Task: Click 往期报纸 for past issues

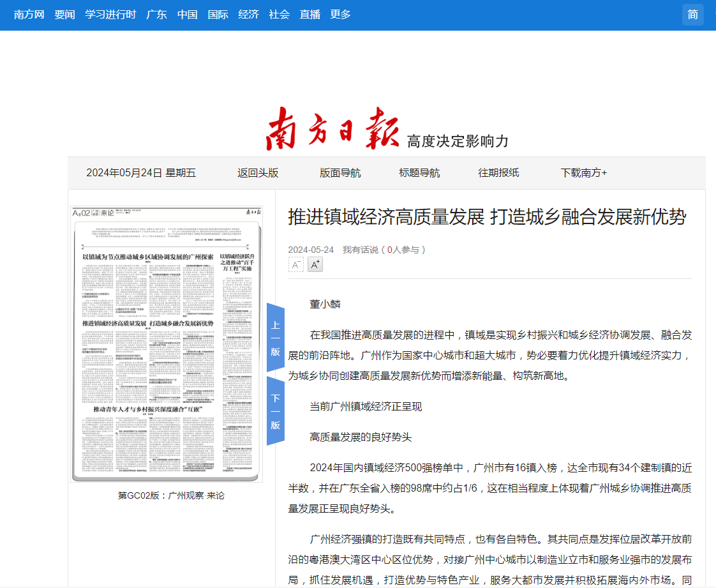Action: pos(498,173)
